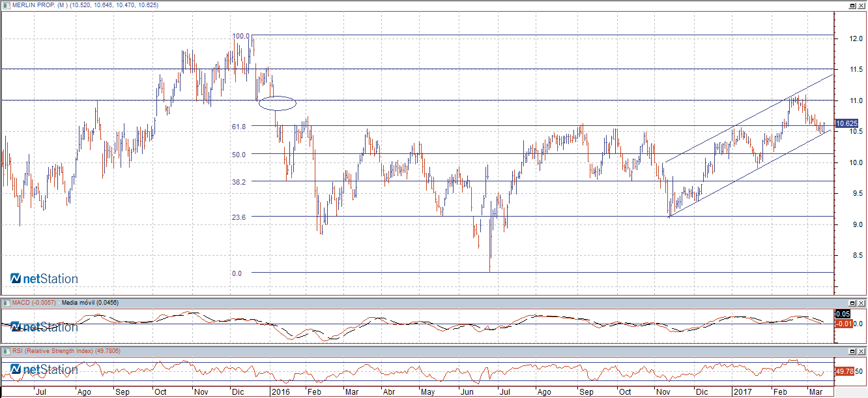Image resolution: width=868 pixels, height=398 pixels.
Task: Close the MERLIN PROP. chart panel
Action: 861,5
